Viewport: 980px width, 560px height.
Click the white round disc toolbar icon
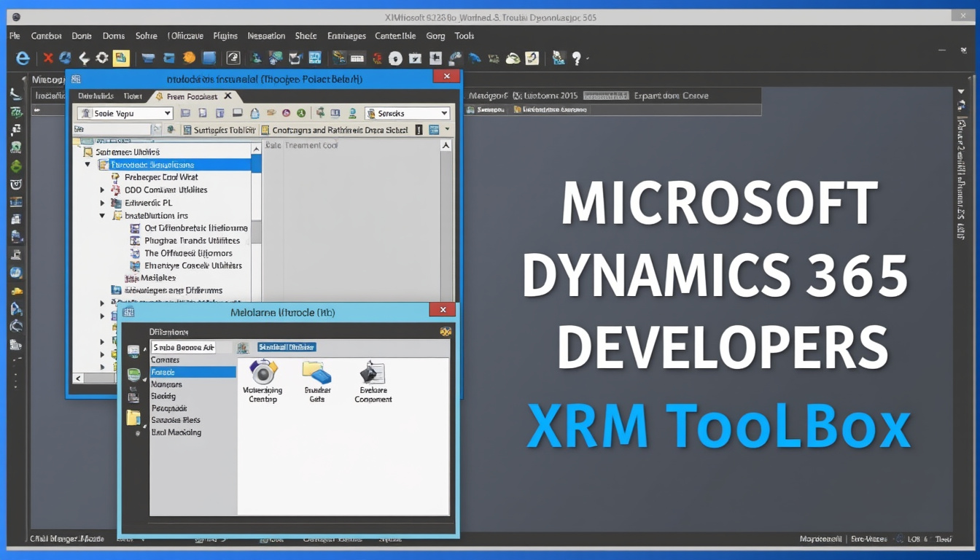[x=395, y=59]
